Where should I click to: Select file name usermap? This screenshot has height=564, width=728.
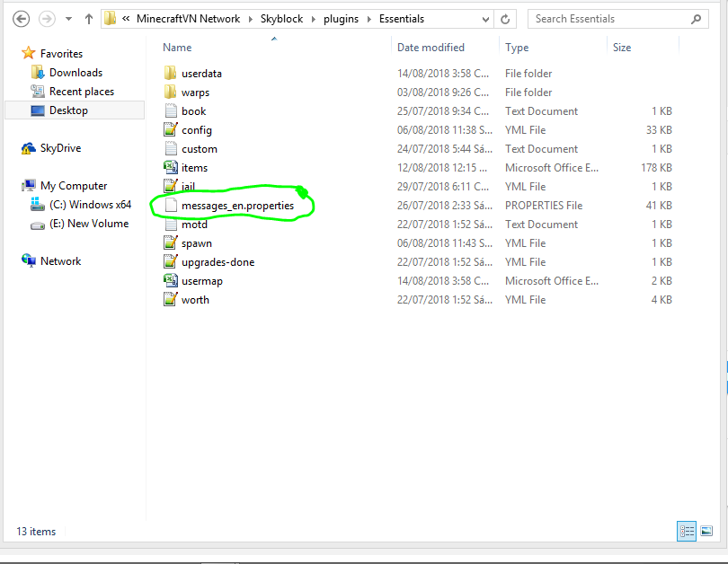pyautogui.click(x=202, y=281)
